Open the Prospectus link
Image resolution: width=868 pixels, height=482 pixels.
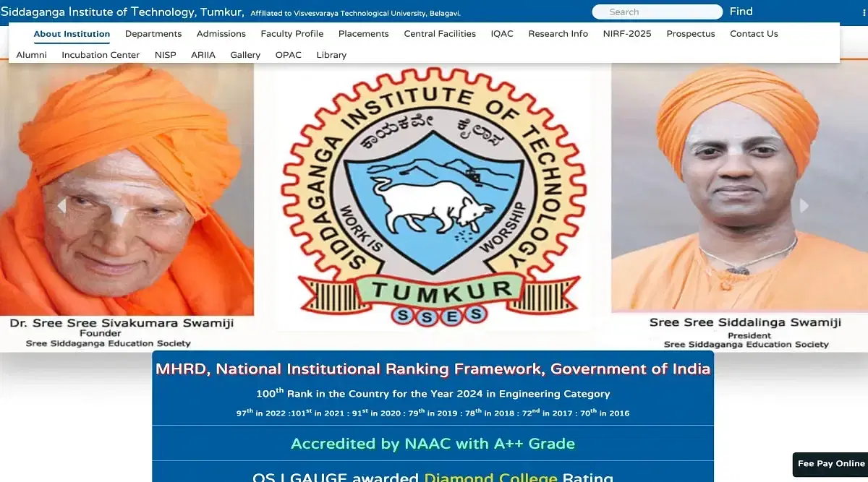point(691,34)
